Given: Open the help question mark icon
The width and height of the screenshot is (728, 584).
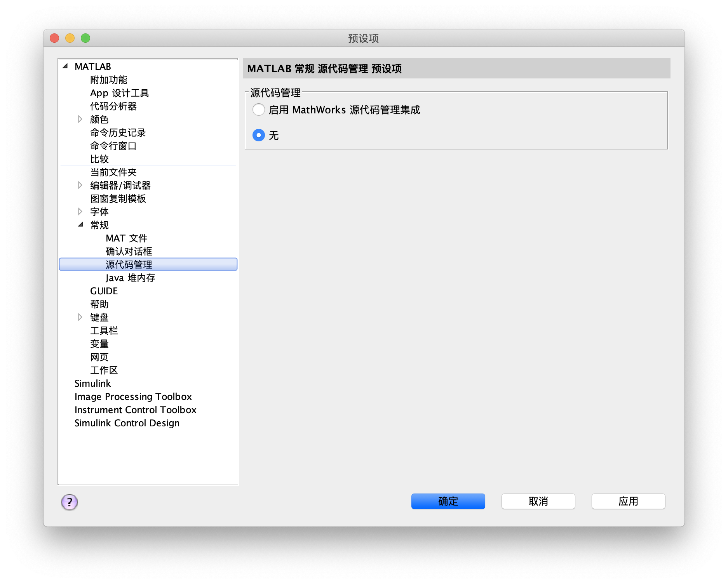Looking at the screenshot, I should [70, 502].
